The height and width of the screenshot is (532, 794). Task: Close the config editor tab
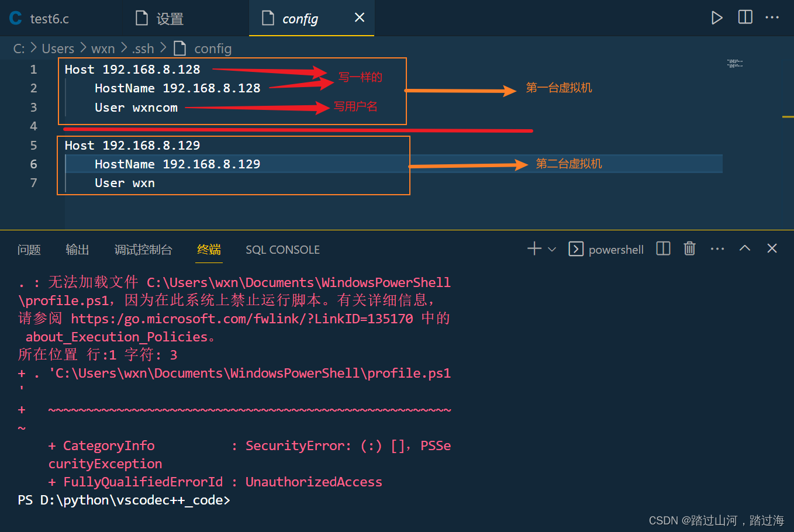360,18
